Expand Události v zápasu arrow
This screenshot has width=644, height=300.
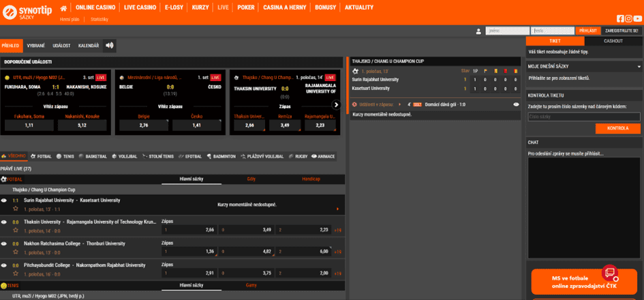pos(399,105)
